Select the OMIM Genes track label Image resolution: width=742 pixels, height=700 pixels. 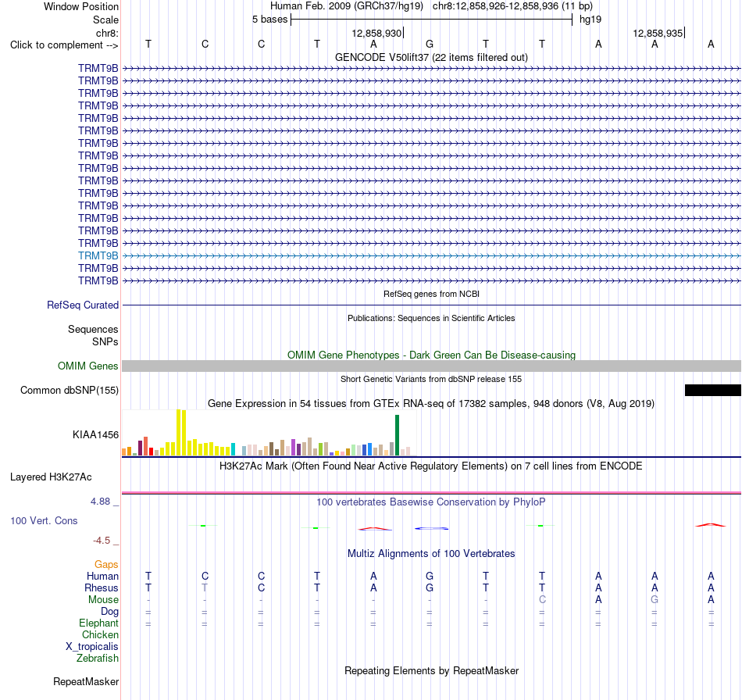(x=87, y=366)
